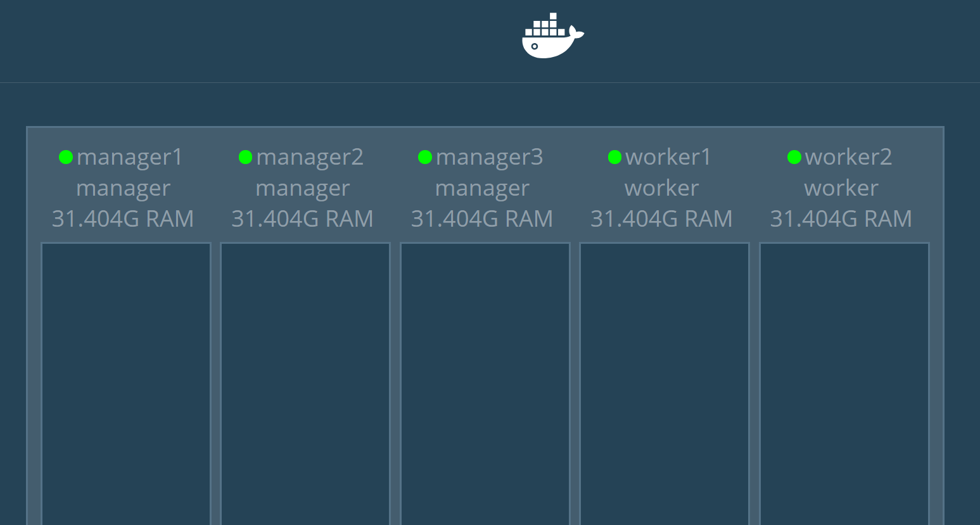Select the green status dot beside manager3
The image size is (980, 525).
pyautogui.click(x=425, y=157)
